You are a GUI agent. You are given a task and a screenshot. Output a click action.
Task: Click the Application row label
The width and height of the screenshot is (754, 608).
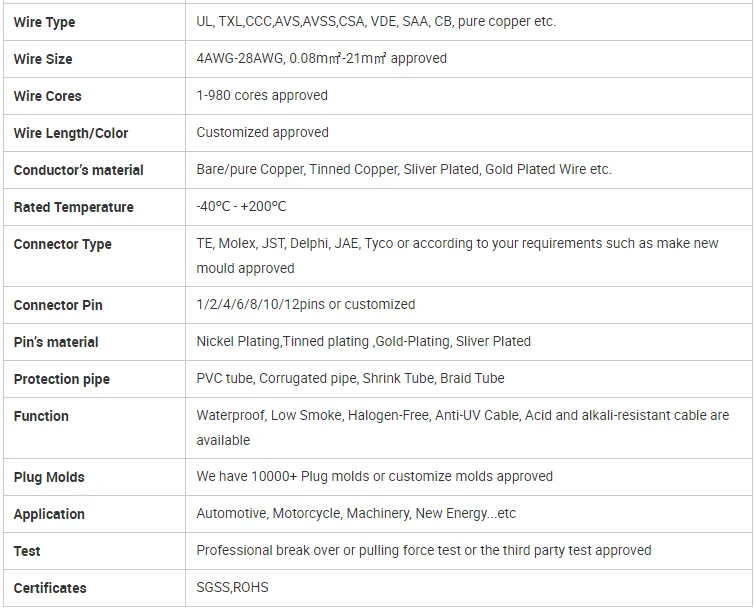click(x=49, y=514)
